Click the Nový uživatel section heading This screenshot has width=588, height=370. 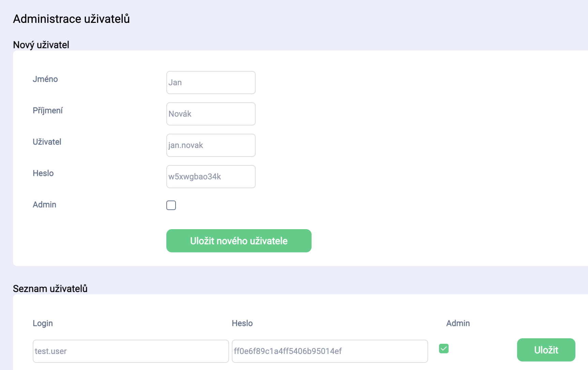click(41, 45)
